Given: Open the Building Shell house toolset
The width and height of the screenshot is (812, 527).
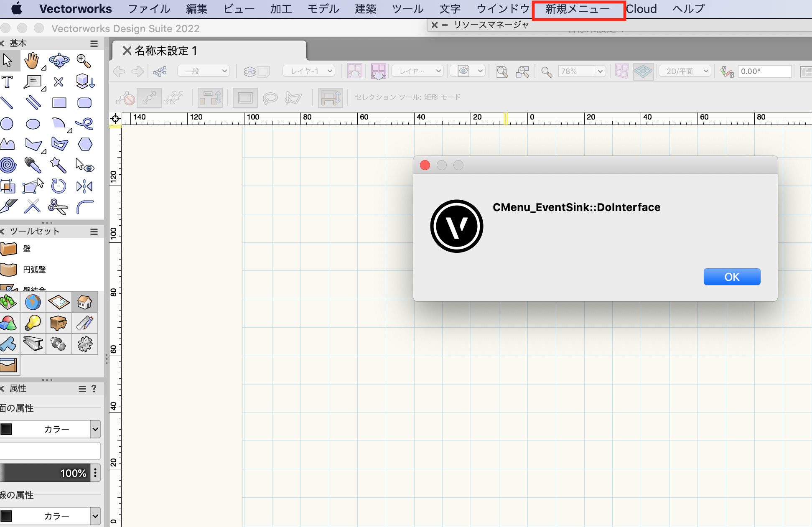Looking at the screenshot, I should point(85,302).
